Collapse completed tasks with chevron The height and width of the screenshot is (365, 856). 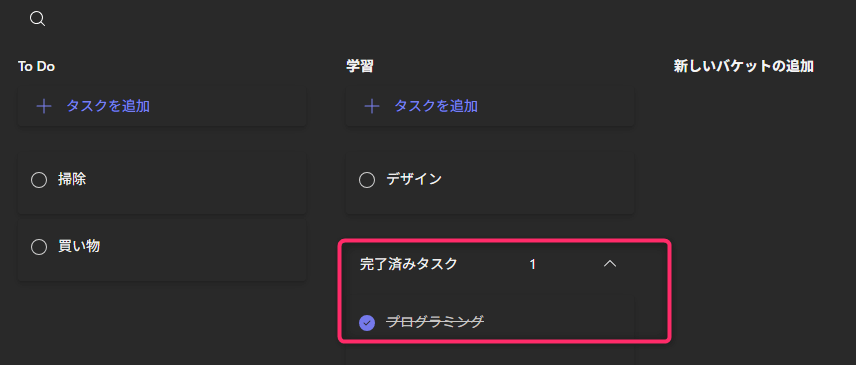click(610, 264)
